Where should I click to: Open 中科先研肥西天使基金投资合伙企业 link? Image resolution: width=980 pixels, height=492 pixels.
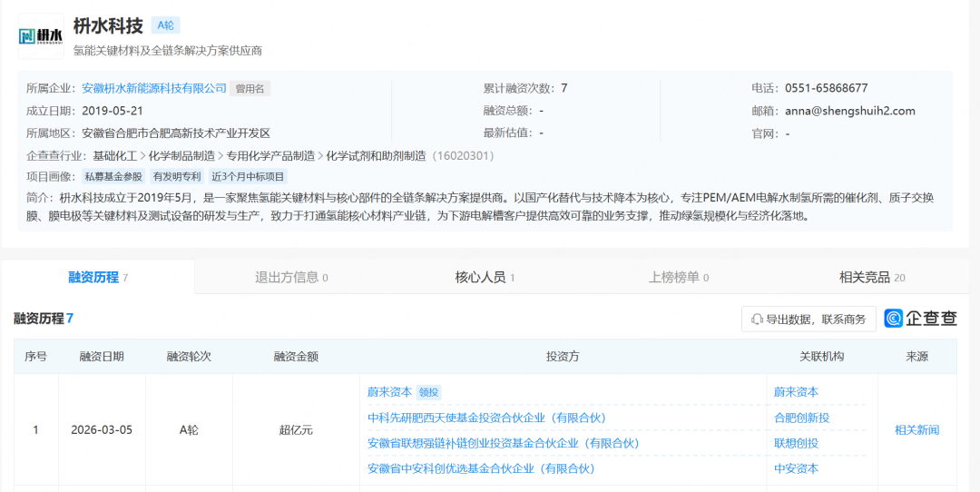(487, 418)
